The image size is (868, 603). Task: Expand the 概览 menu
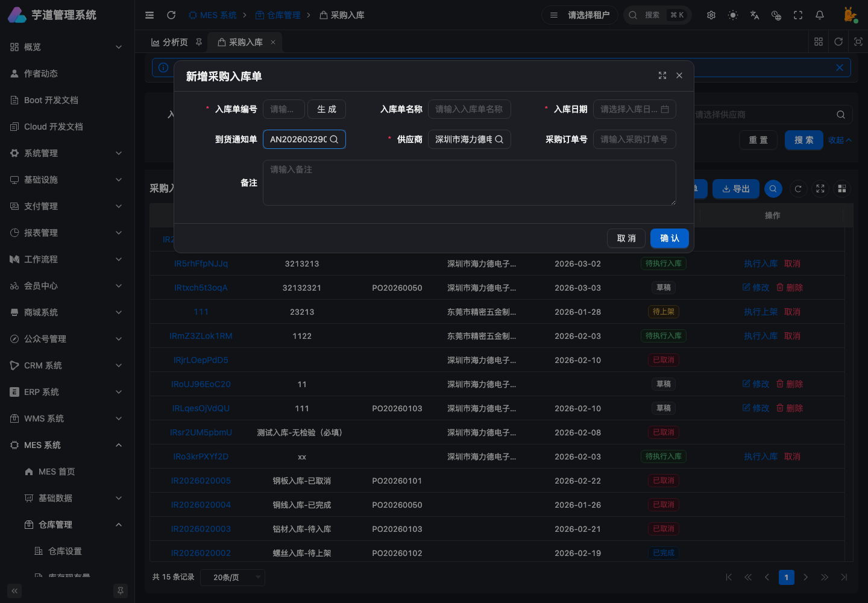67,47
